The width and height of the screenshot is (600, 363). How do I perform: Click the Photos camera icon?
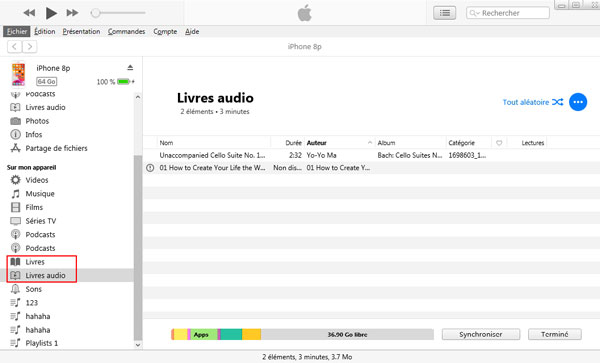click(15, 121)
